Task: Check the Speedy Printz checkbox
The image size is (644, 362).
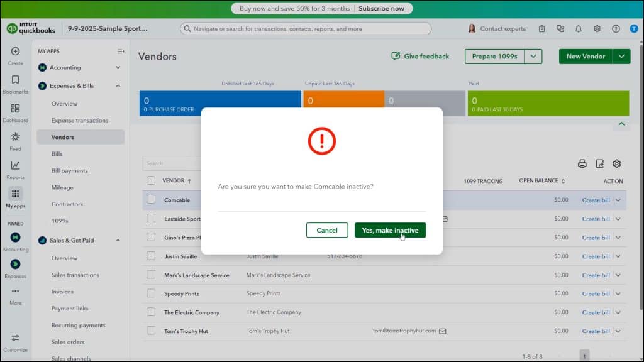Action: [x=151, y=293]
